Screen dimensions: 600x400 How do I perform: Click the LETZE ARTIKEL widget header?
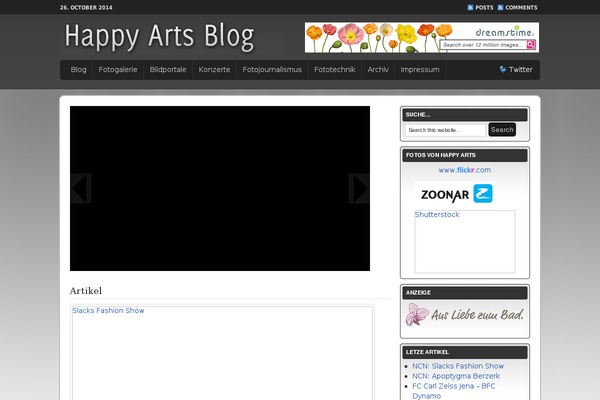(465, 352)
